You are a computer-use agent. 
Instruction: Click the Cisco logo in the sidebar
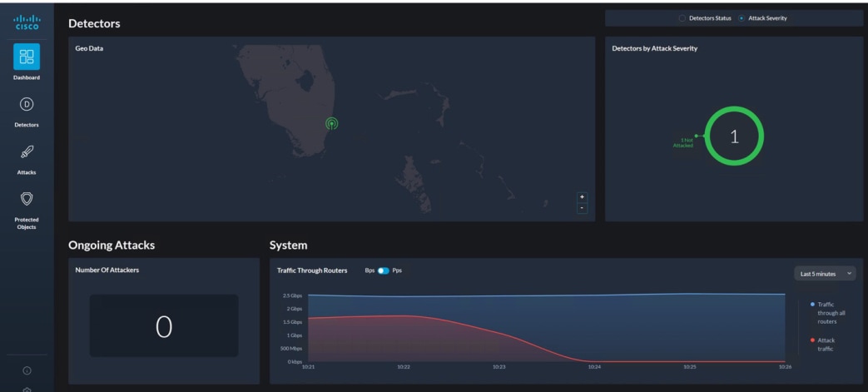pyautogui.click(x=27, y=22)
